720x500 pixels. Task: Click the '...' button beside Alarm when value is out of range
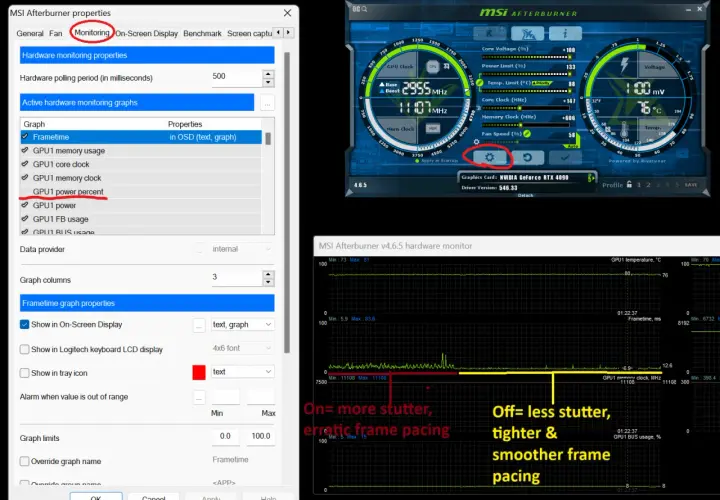coord(199,397)
